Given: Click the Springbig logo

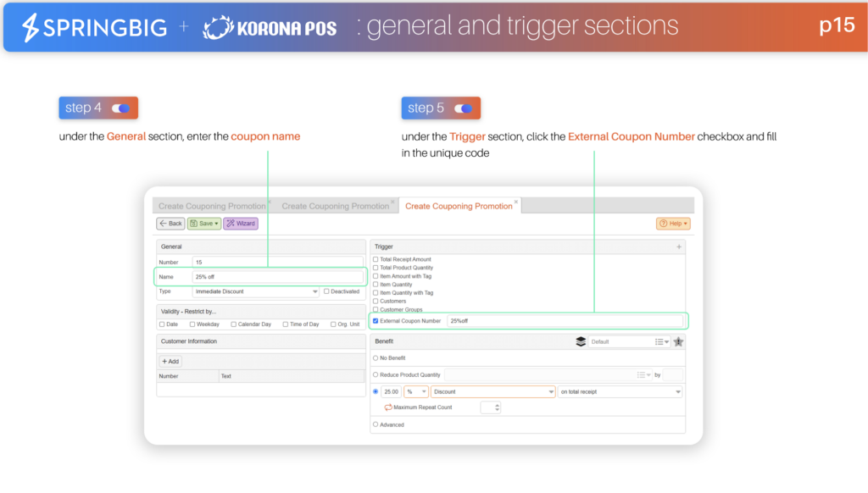Looking at the screenshot, I should (94, 27).
